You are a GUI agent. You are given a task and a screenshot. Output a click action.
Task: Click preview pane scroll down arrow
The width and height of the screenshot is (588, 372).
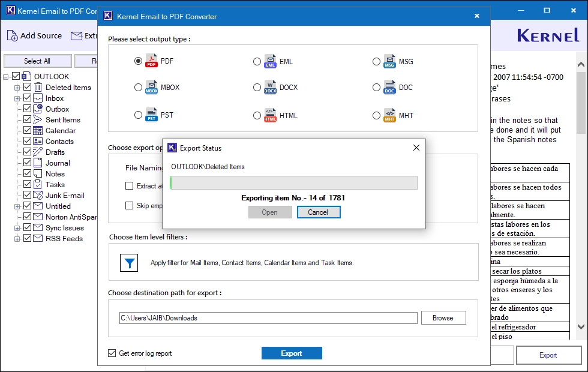[581, 326]
